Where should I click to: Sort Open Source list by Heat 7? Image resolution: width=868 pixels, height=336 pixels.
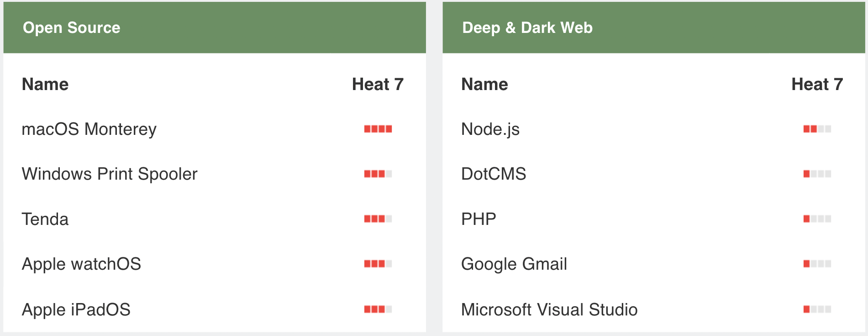click(x=378, y=84)
